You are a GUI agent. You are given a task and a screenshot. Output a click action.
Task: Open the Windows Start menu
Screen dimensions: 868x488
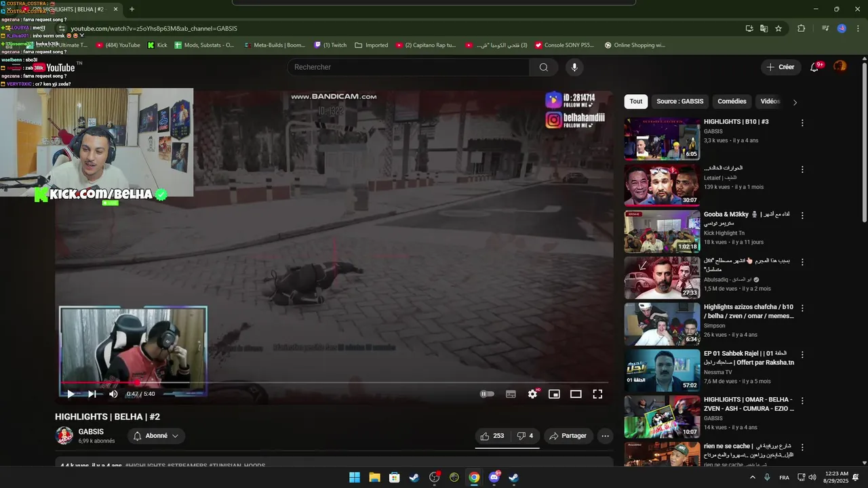coord(355,478)
